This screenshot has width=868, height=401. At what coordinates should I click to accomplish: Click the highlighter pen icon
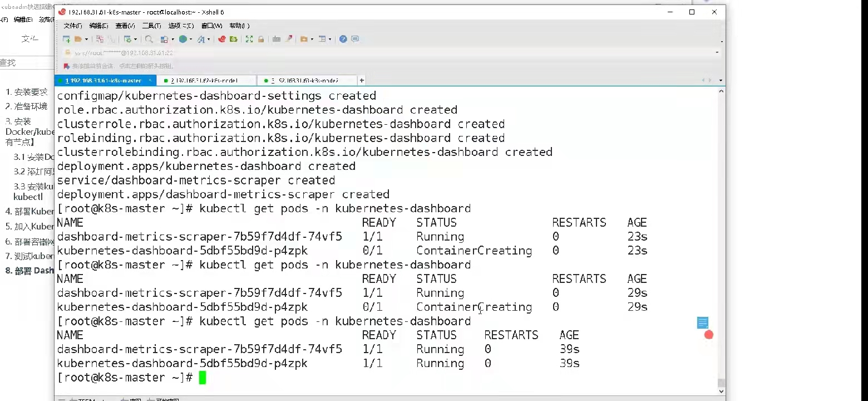pyautogui.click(x=288, y=39)
